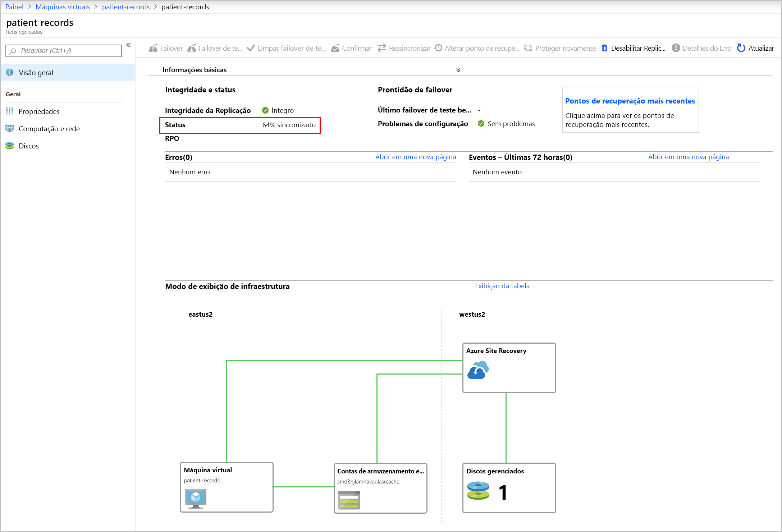
Task: Click the Ressincronizar arrows icon
Action: click(x=382, y=48)
